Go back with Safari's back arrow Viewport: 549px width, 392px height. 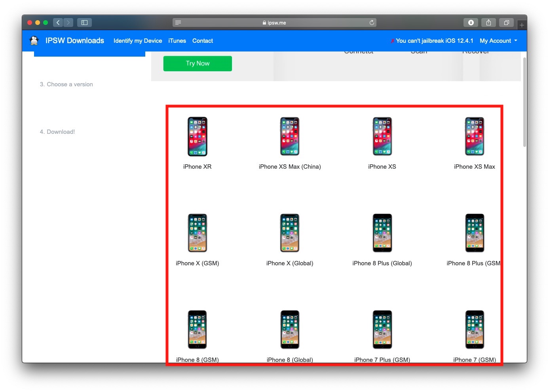tap(58, 23)
